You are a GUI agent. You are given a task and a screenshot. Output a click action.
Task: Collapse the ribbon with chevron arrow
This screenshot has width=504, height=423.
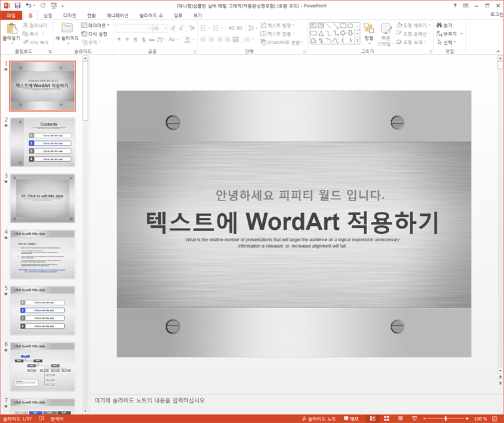pos(498,51)
